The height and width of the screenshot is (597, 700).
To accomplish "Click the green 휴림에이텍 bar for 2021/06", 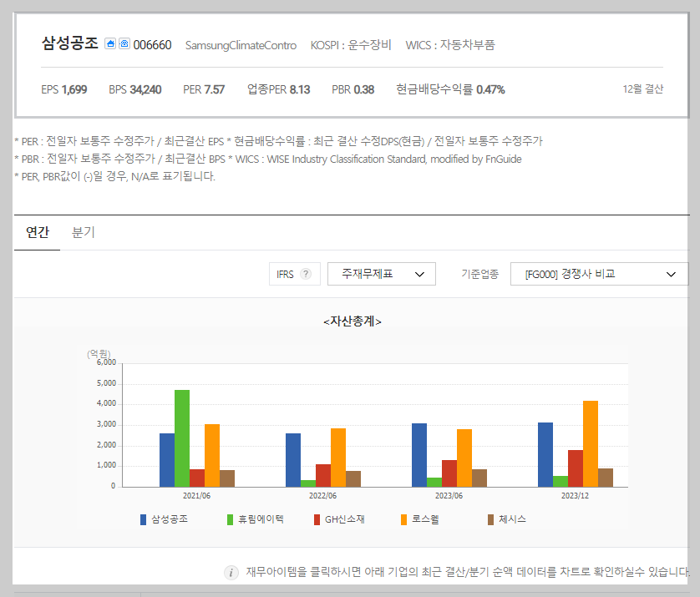I will coord(182,438).
